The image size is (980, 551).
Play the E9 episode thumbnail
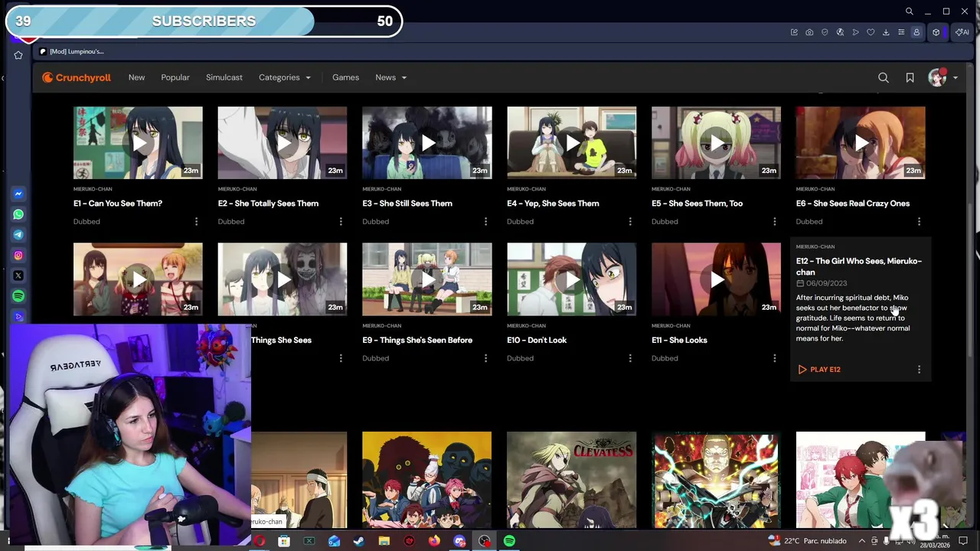[x=427, y=279]
